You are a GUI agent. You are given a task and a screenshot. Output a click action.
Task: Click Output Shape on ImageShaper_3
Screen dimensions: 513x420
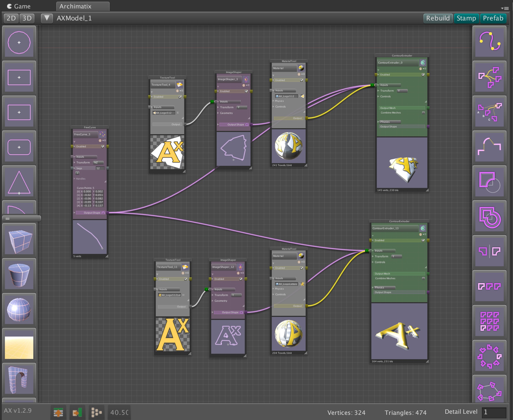coord(234,125)
